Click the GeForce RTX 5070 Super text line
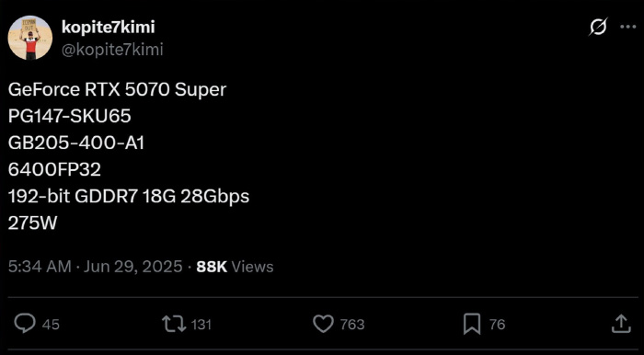Image resolution: width=644 pixels, height=355 pixels. [117, 90]
